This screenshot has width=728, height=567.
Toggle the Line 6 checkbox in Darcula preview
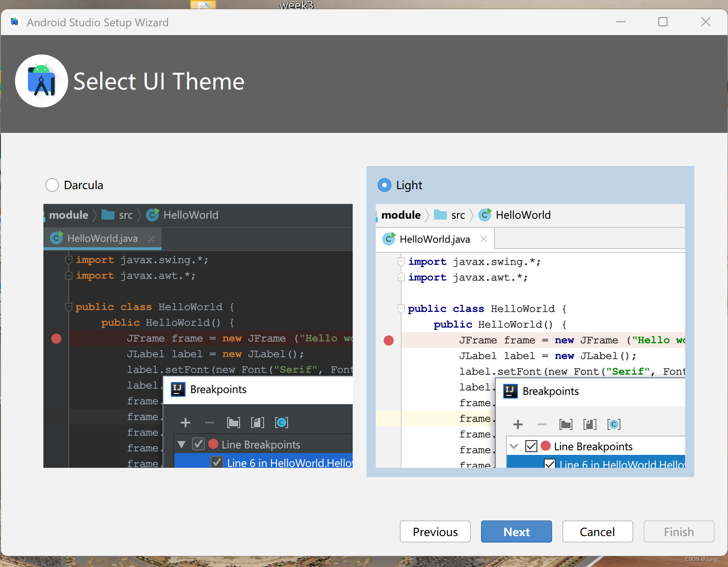point(217,462)
